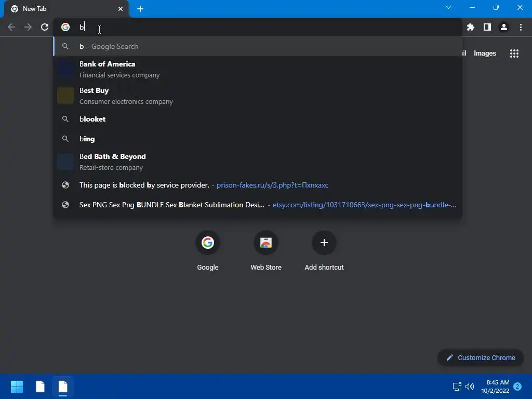This screenshot has width=532, height=399.
Task: Open the Windows Start menu
Action: click(x=17, y=387)
